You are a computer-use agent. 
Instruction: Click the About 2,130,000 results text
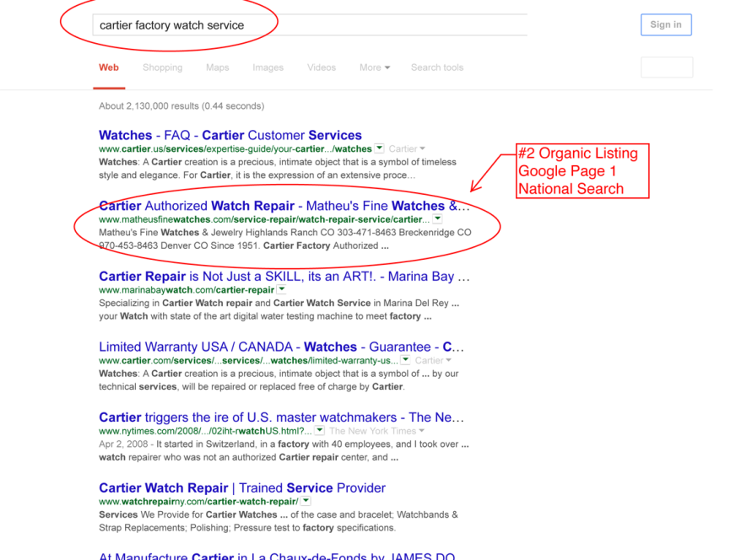point(181,106)
